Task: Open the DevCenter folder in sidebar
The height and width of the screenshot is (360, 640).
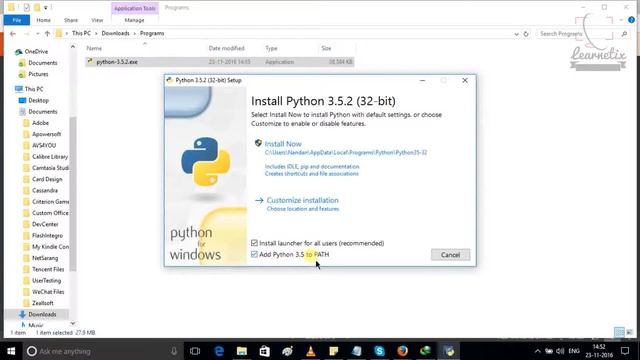Action: click(45, 224)
